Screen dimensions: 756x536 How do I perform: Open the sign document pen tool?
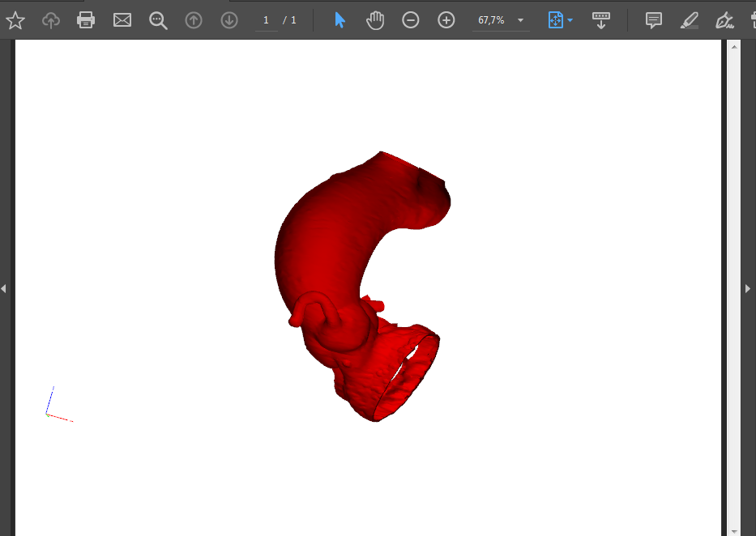[724, 20]
